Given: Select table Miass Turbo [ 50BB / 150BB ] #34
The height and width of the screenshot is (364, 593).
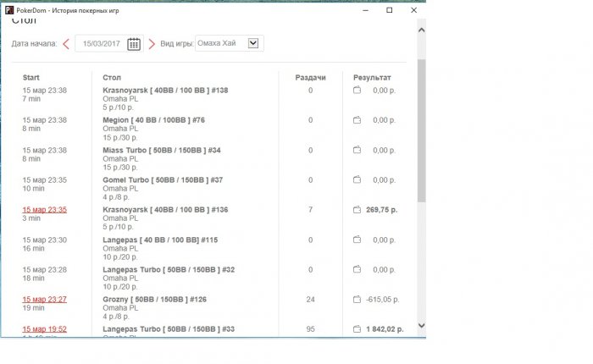Looking at the screenshot, I should pyautogui.click(x=162, y=150).
